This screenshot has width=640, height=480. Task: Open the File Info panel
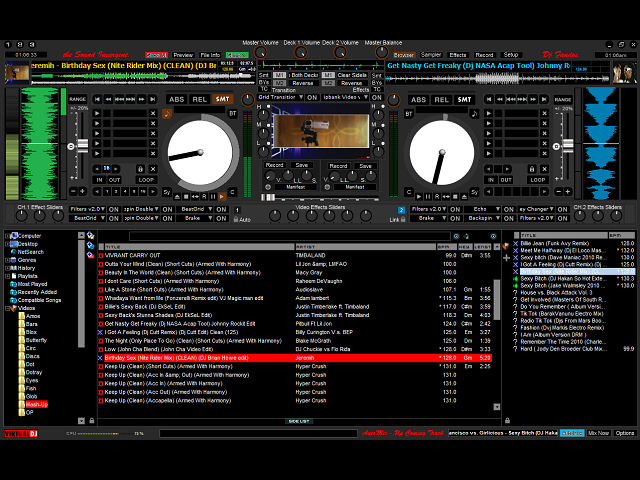210,55
